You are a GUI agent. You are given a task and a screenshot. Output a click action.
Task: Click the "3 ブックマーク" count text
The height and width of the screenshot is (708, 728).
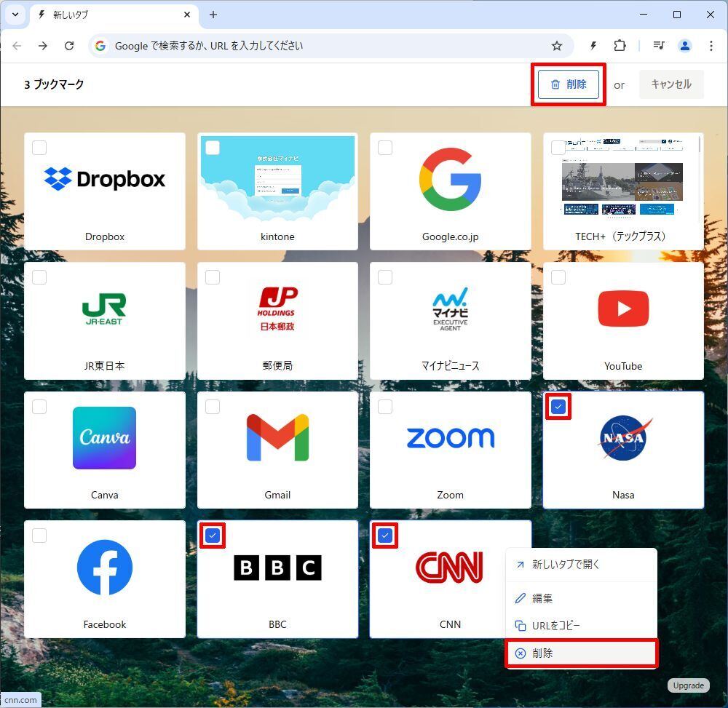[x=54, y=84]
